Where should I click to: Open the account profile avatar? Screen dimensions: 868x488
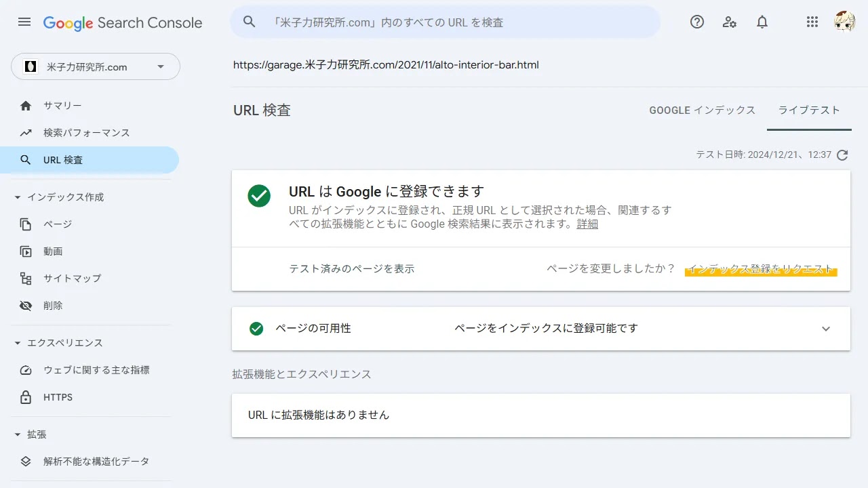(x=845, y=22)
